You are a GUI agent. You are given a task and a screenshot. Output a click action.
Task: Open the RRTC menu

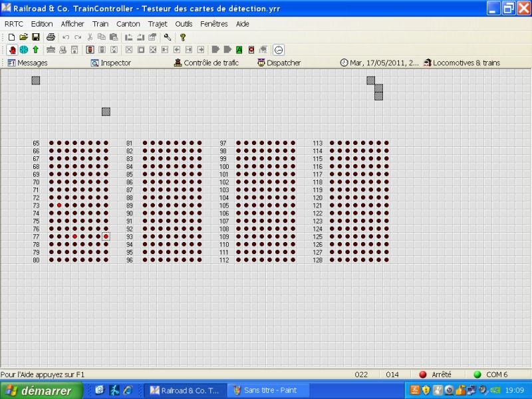tap(14, 24)
